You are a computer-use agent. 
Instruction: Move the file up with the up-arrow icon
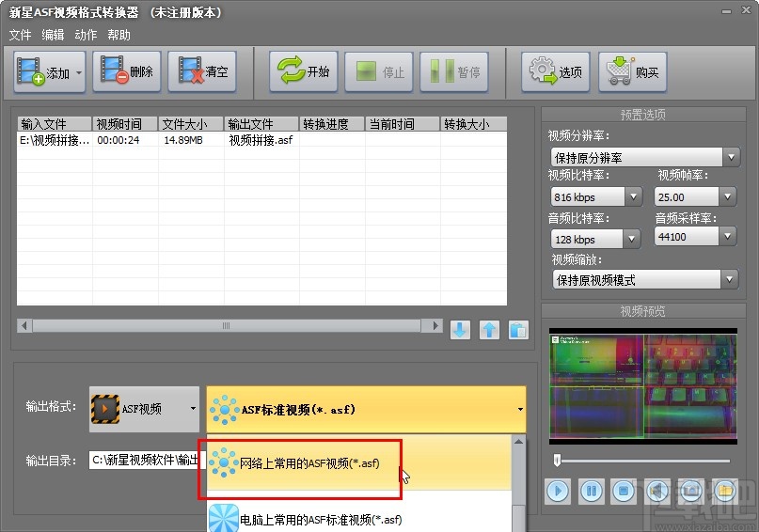click(489, 330)
